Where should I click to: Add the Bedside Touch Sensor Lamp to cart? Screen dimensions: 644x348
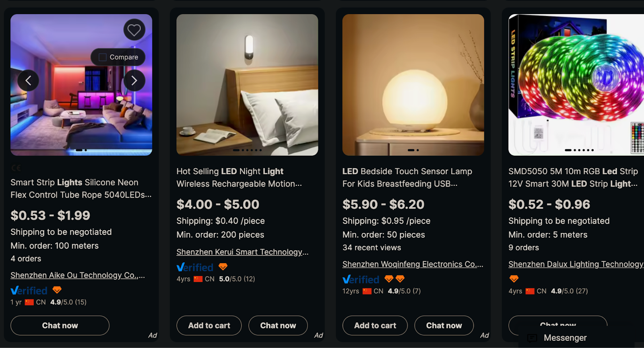point(375,325)
